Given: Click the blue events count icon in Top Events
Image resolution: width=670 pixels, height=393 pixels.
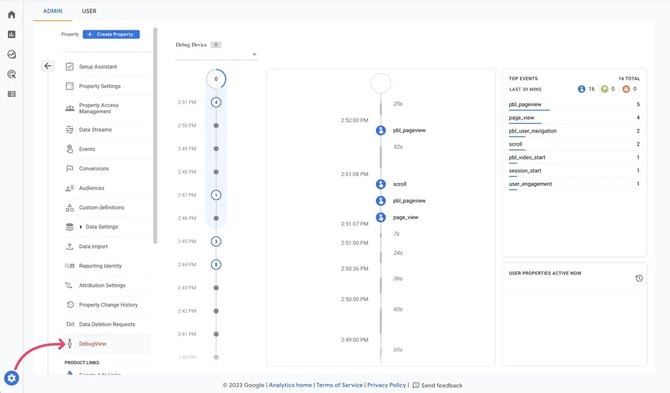Looking at the screenshot, I should (581, 89).
